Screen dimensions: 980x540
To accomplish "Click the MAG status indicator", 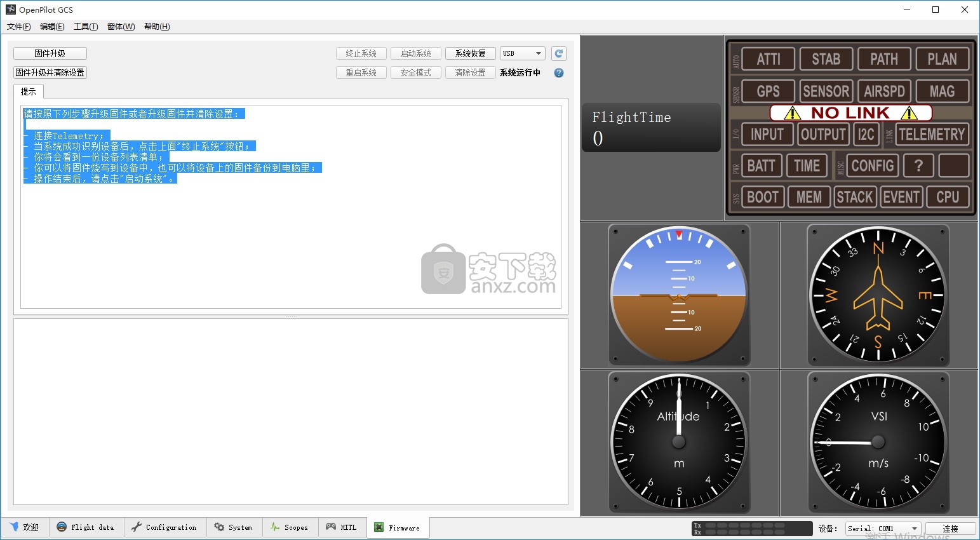I will tap(942, 91).
